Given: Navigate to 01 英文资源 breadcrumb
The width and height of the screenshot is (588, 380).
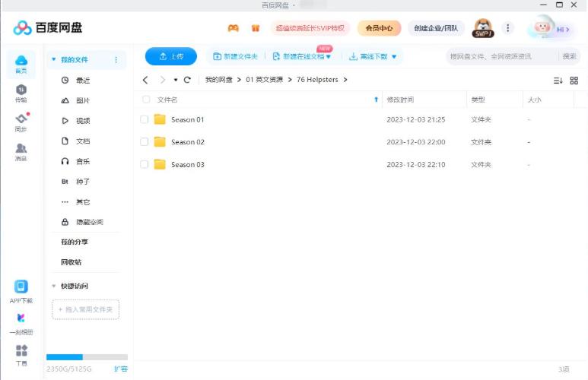Looking at the screenshot, I should (265, 80).
